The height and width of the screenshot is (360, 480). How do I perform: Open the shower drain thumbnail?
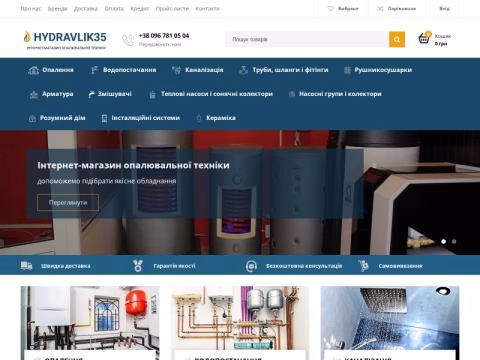click(390, 318)
